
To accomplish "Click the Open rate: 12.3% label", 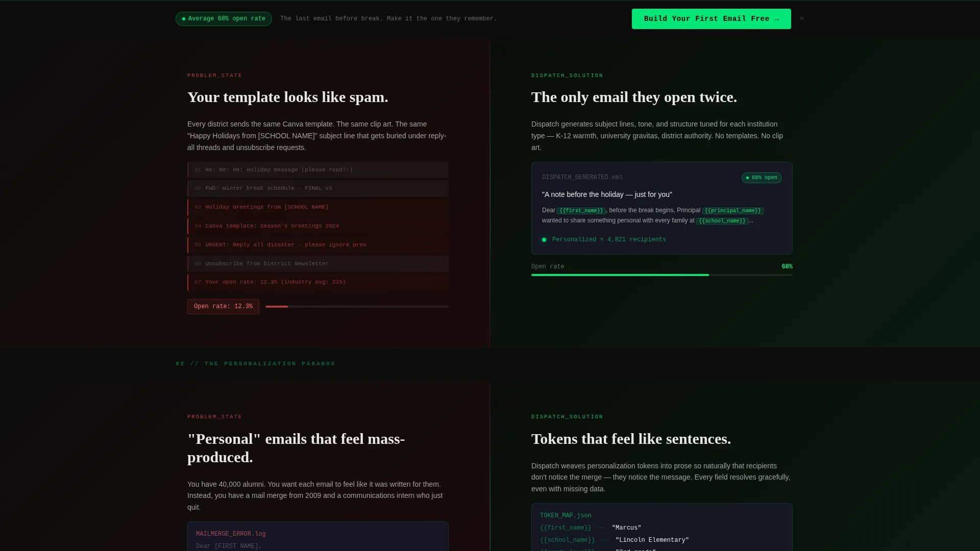I will (x=223, y=307).
